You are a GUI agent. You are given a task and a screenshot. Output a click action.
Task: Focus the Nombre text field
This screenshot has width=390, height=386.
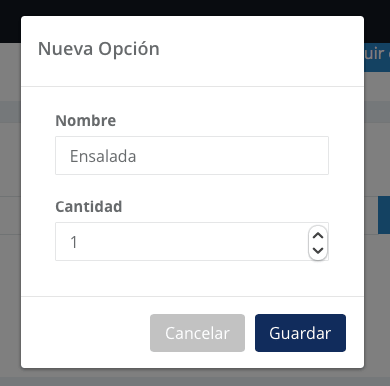click(x=192, y=155)
